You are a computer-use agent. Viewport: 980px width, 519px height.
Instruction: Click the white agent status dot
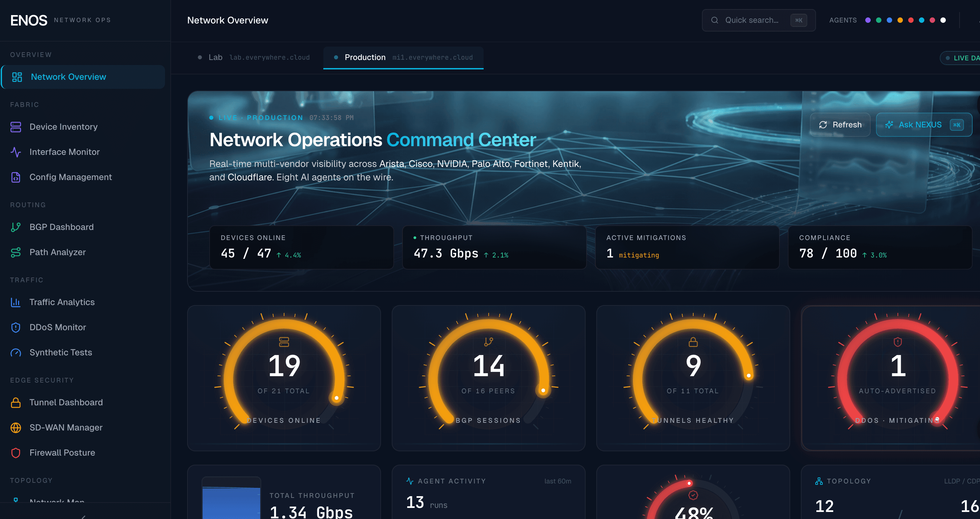[943, 20]
